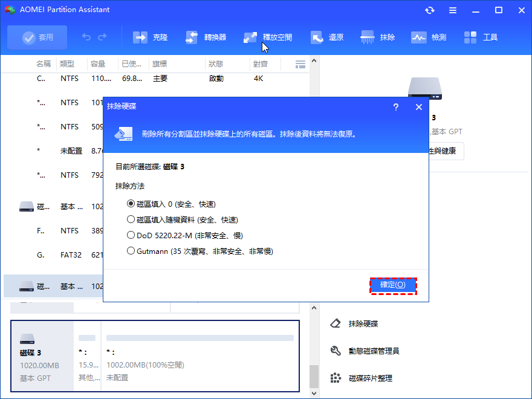Click the column view options icon
The image size is (532, 399).
click(300, 64)
